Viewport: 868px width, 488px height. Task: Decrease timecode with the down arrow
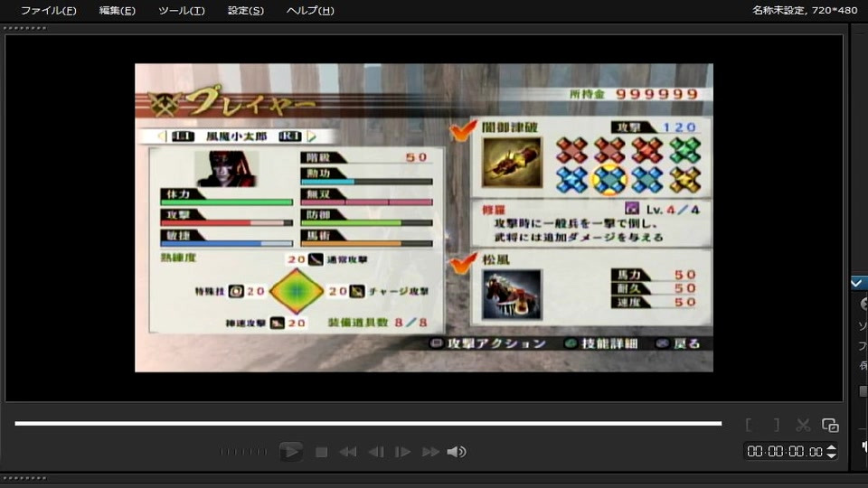click(x=832, y=455)
